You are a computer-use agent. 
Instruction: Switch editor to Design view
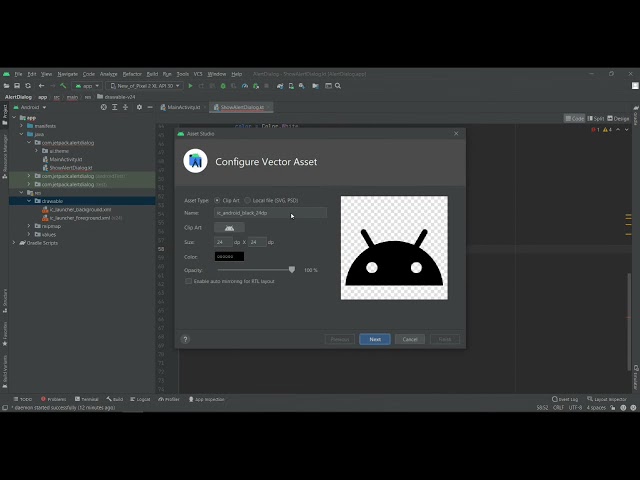pyautogui.click(x=618, y=118)
